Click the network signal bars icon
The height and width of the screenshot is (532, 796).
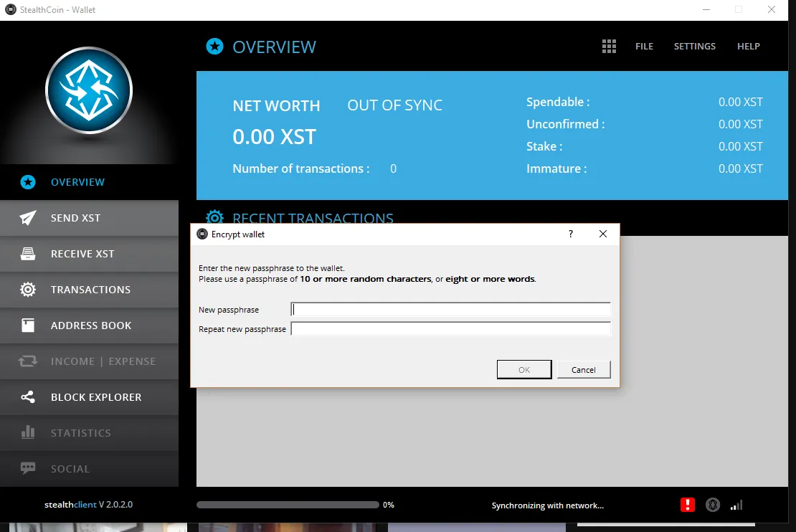pyautogui.click(x=736, y=505)
